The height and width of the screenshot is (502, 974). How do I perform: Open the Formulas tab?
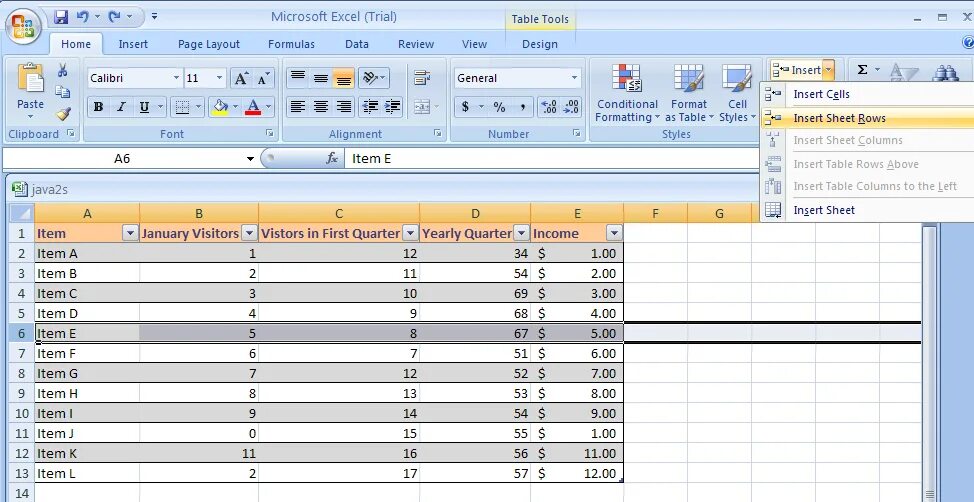(291, 44)
